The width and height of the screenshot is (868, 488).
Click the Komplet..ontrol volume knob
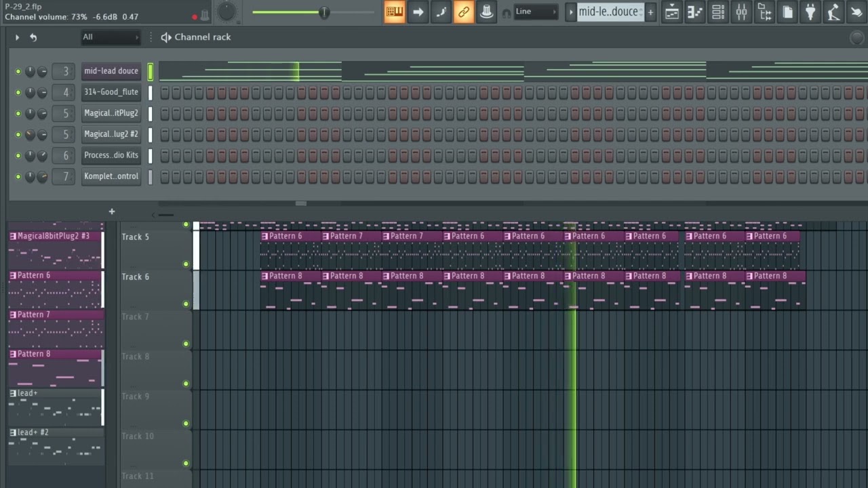tap(42, 177)
